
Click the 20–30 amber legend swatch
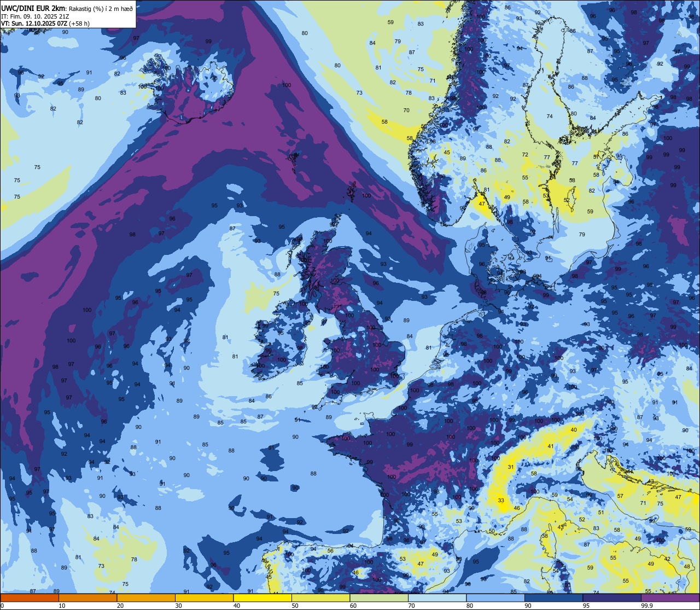tap(146, 598)
